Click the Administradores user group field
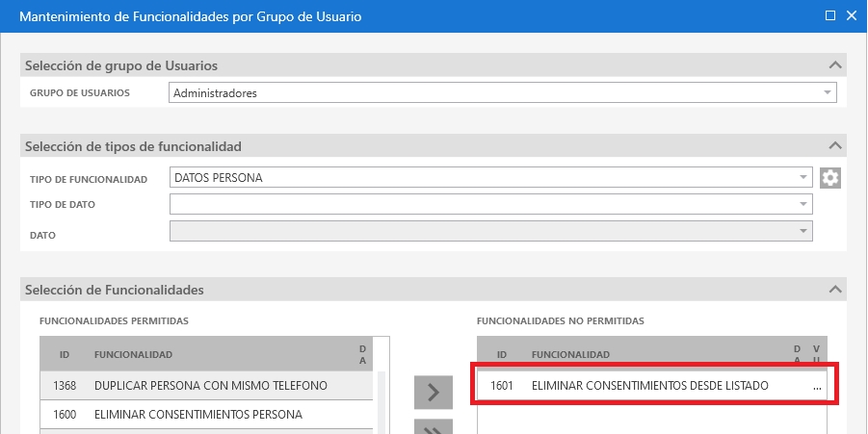Viewport: 868px width, 434px height. click(503, 93)
